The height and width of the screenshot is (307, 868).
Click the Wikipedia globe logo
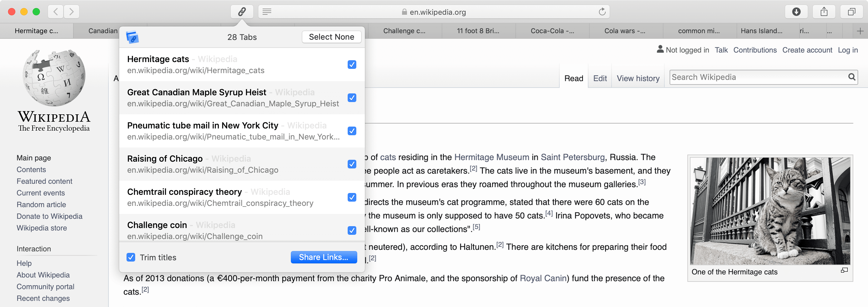54,77
